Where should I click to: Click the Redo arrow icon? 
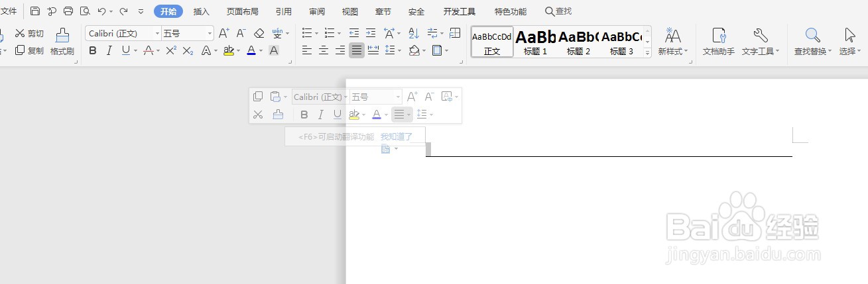[x=123, y=11]
